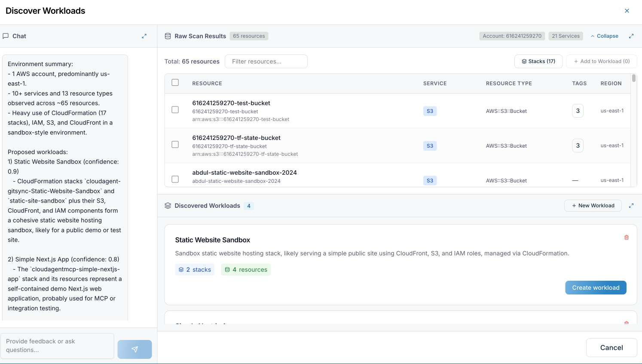Create workload for Static Website Sandbox

click(x=596, y=288)
